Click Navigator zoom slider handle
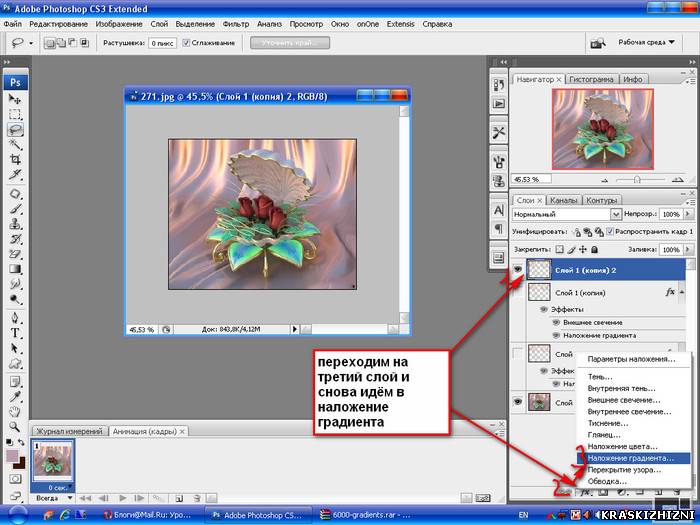 click(637, 179)
